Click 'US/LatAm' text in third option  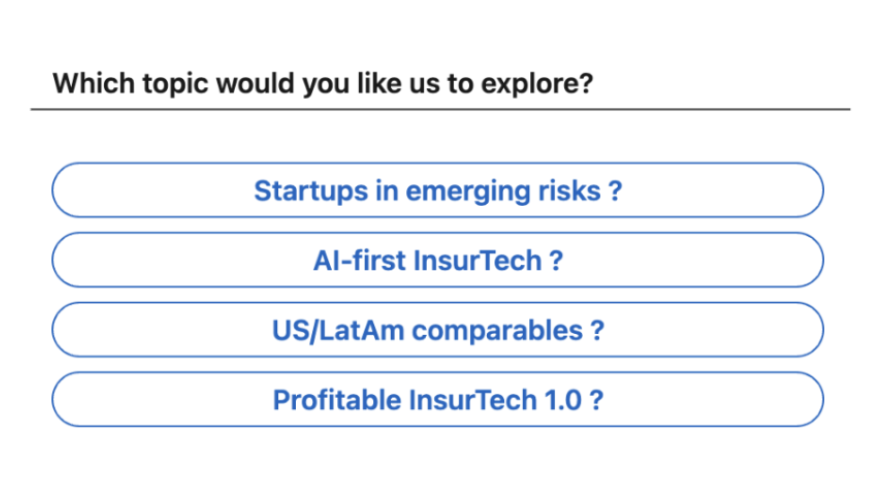338,331
